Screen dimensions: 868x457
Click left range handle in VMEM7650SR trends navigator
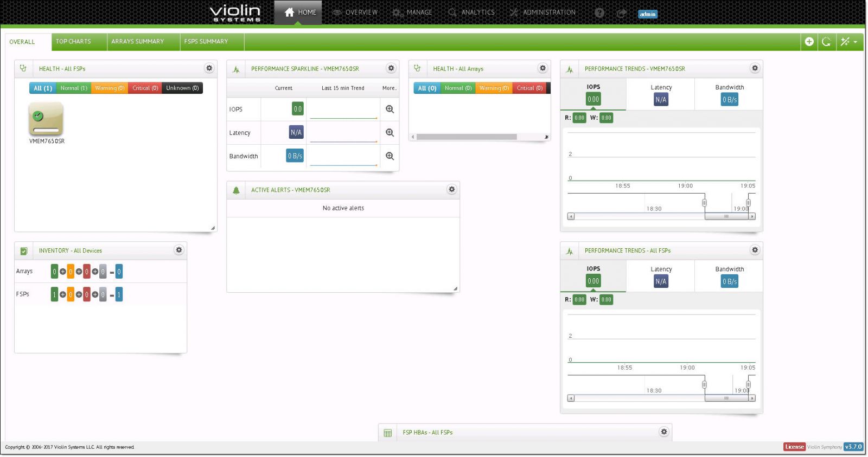click(704, 203)
